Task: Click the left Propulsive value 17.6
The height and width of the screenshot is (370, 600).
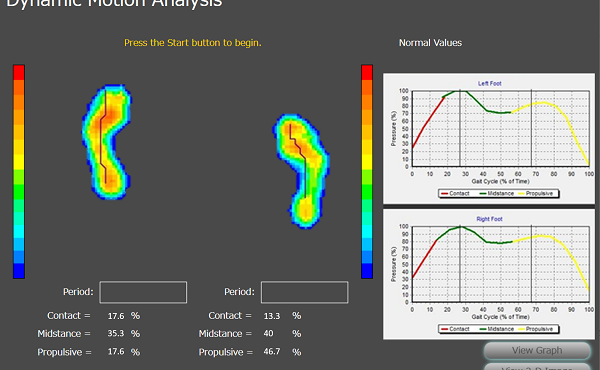Action: [x=116, y=351]
